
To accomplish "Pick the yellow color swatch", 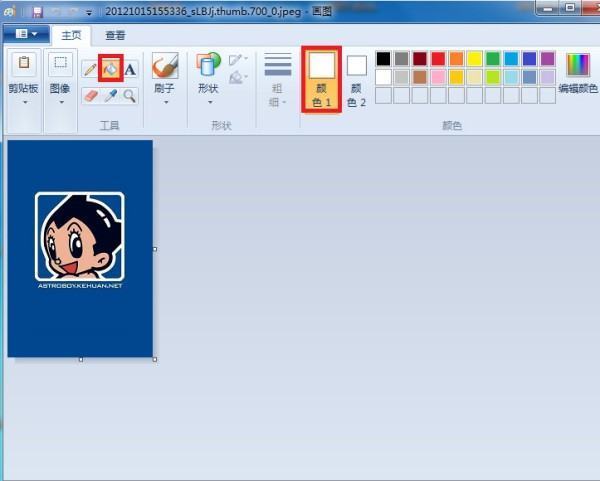I will pos(474,59).
